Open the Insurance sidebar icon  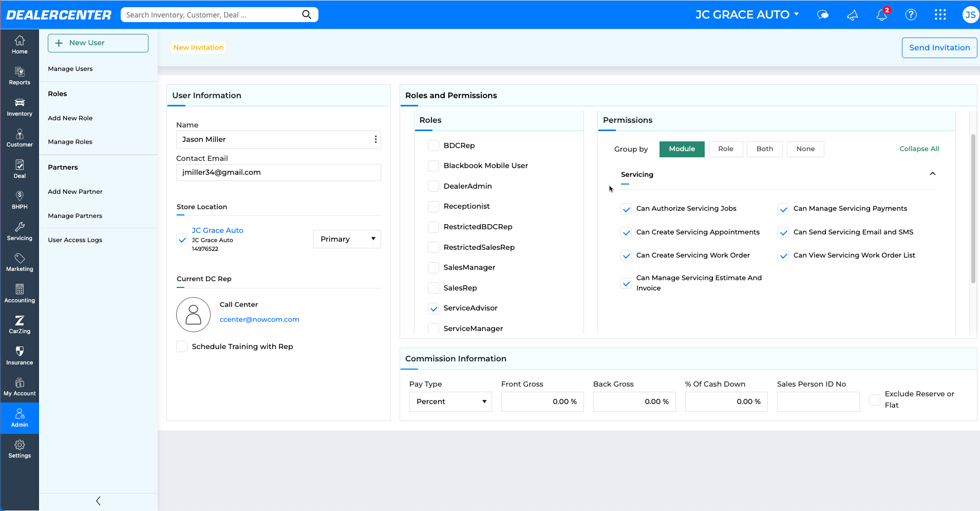coord(20,356)
